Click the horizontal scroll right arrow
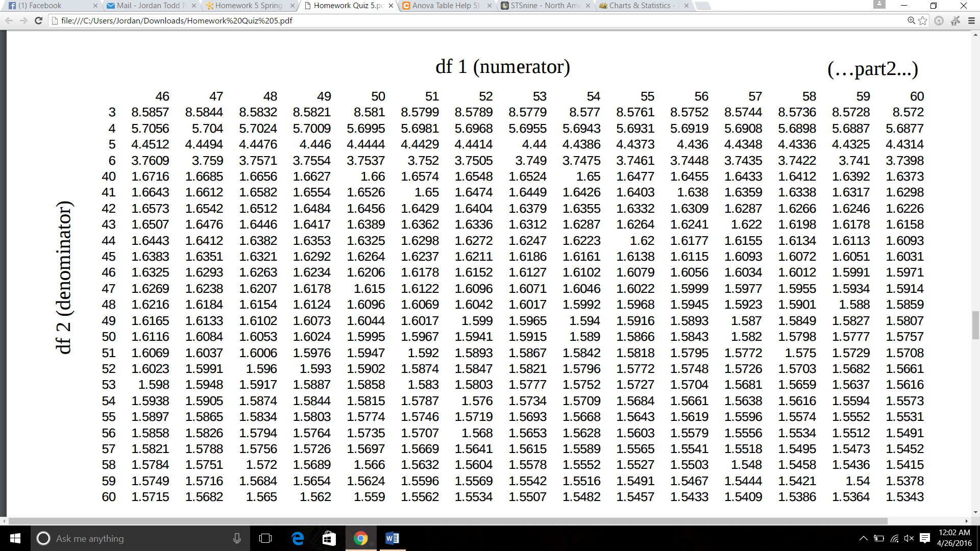980x551 pixels. coord(967,521)
